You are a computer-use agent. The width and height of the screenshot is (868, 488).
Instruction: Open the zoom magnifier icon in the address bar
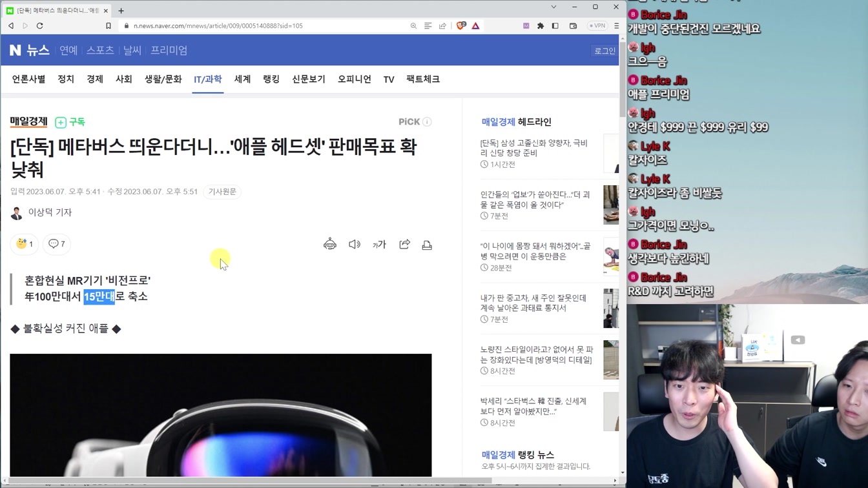[413, 26]
